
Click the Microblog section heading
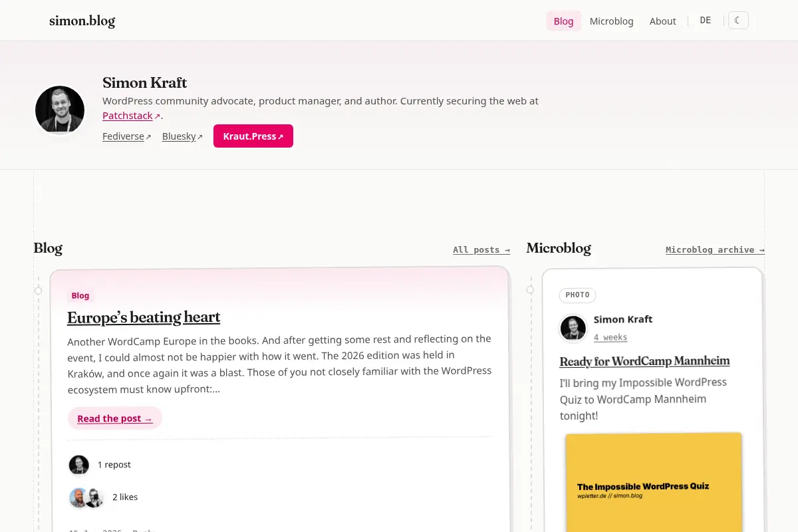pos(559,249)
